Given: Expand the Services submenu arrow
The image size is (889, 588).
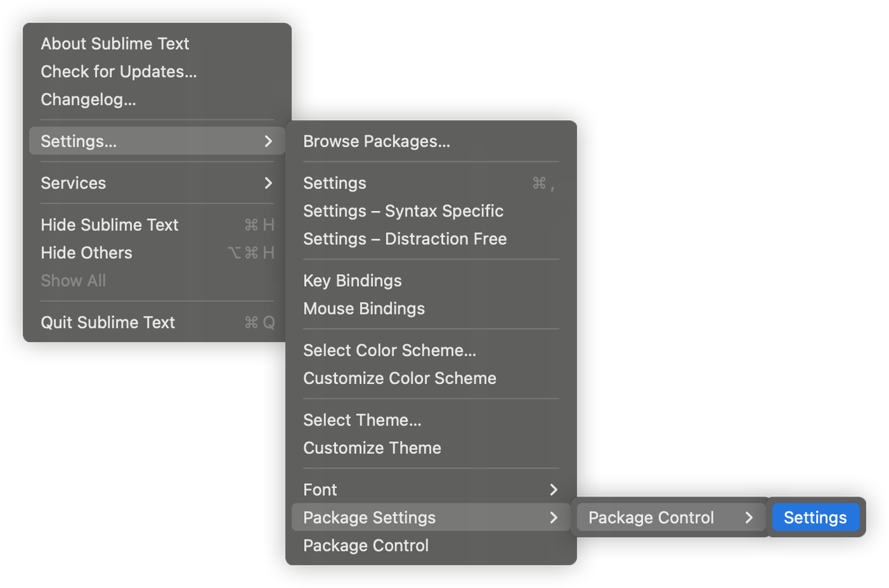Looking at the screenshot, I should (x=268, y=183).
